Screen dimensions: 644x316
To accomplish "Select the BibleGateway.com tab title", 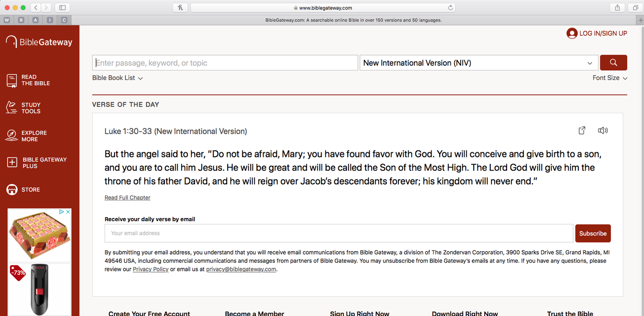I will (x=354, y=20).
